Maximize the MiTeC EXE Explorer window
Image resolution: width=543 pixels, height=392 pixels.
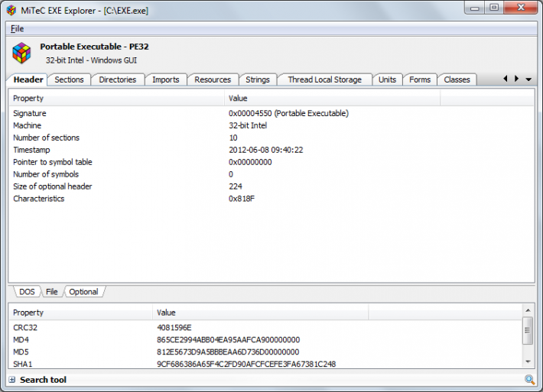[x=494, y=8]
